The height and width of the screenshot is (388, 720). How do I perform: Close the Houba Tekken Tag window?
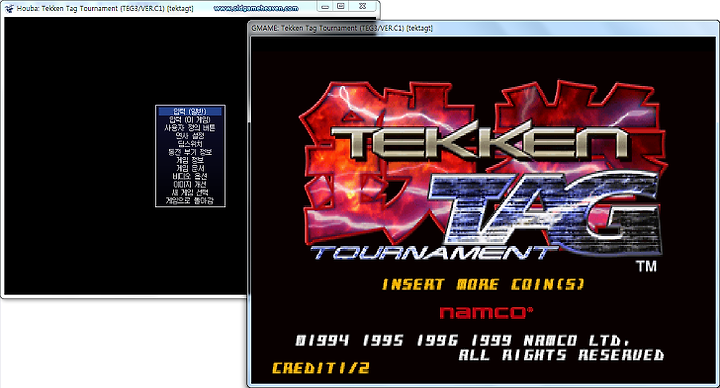[x=362, y=6]
